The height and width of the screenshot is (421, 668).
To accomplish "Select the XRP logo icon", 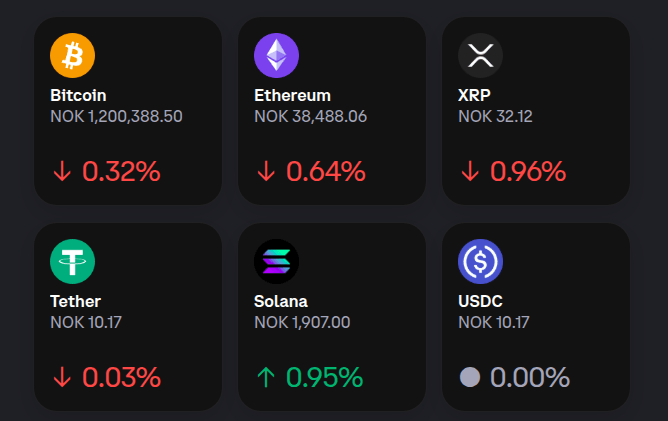I will tap(480, 55).
